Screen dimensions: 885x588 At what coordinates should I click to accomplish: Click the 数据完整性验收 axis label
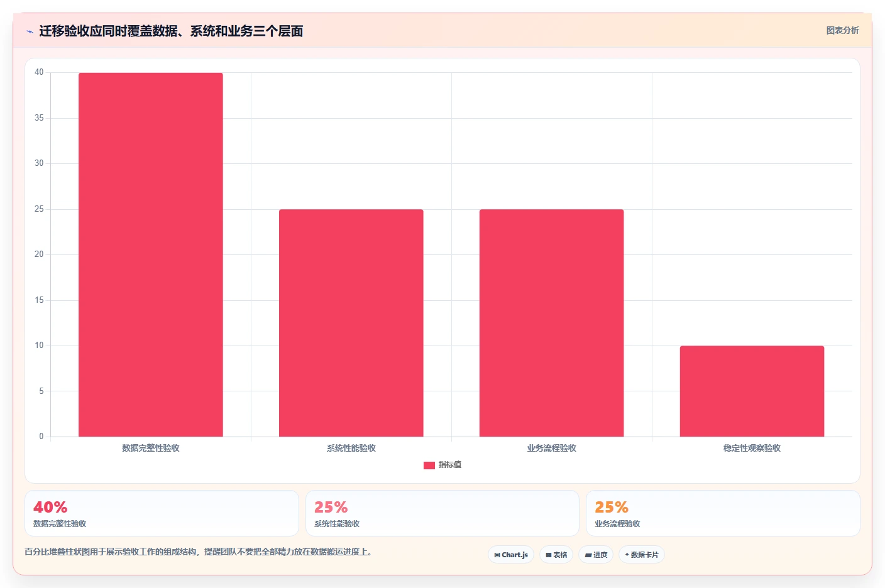[151, 448]
